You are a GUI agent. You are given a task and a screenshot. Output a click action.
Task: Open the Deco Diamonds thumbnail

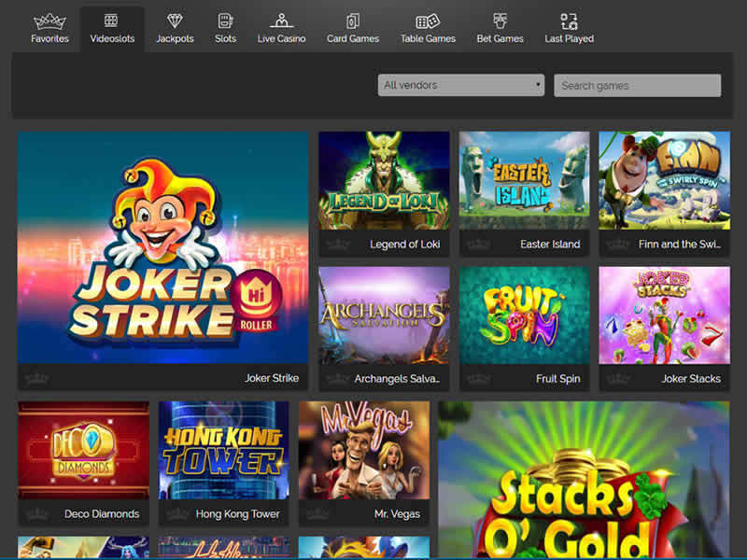click(83, 451)
